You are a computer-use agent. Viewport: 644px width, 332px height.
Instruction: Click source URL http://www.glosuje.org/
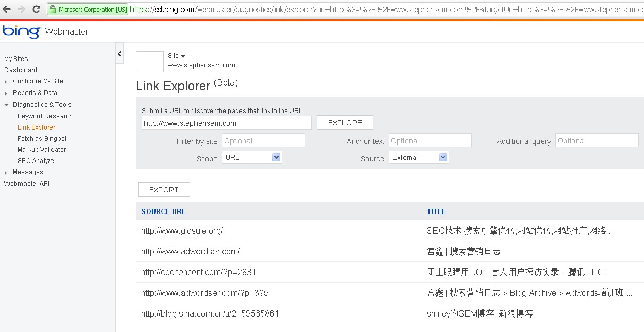pos(182,231)
